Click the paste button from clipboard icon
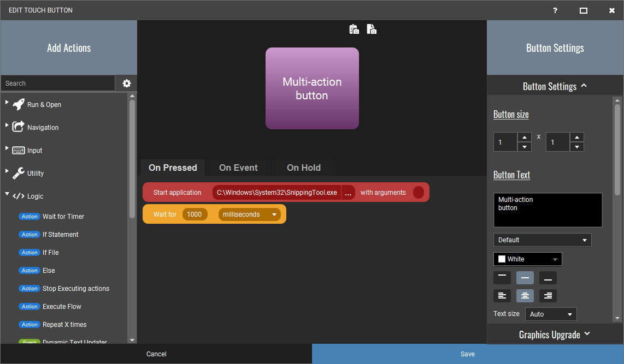 354,28
